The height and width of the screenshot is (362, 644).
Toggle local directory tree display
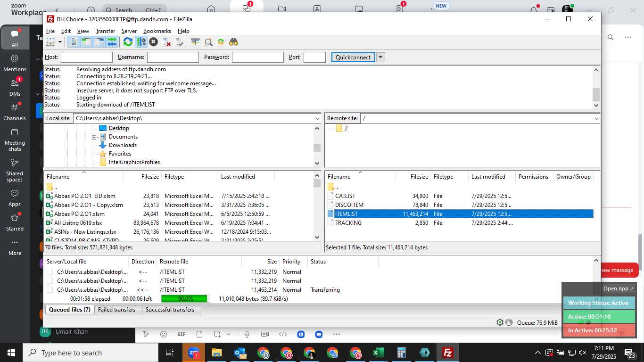point(86,42)
